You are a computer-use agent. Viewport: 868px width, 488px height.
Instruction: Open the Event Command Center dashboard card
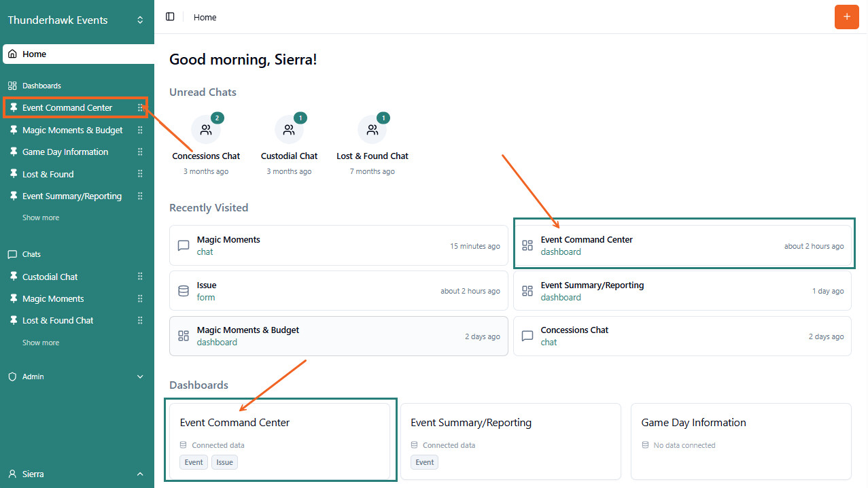pyautogui.click(x=280, y=441)
